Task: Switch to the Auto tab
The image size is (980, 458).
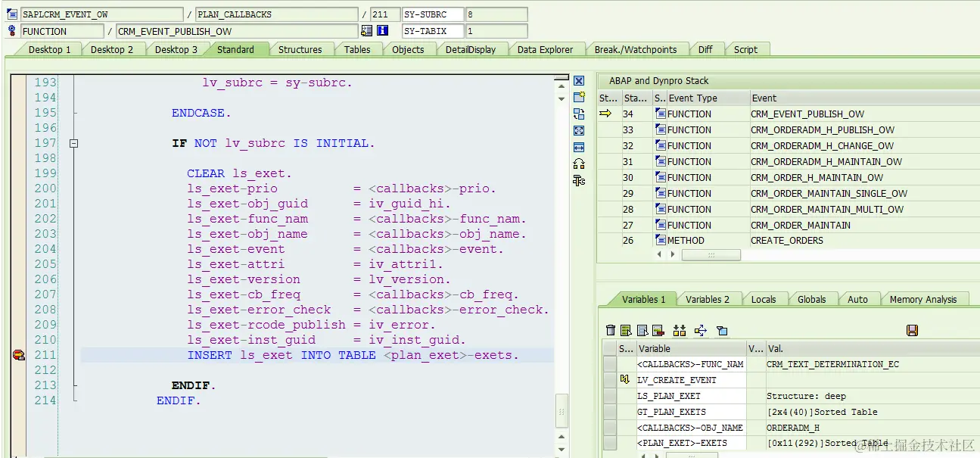Action: (x=857, y=299)
